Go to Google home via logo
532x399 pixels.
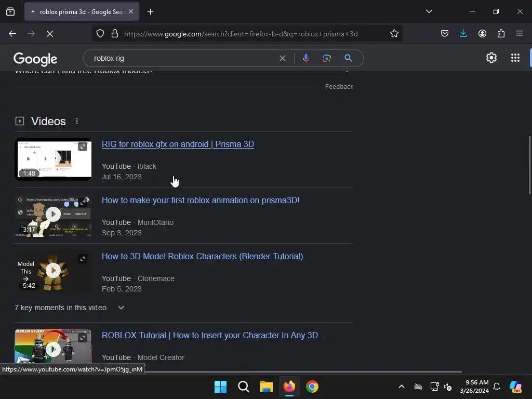[x=35, y=59]
